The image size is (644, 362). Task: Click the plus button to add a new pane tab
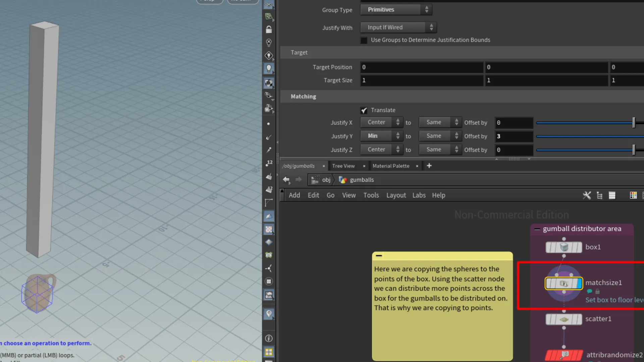[429, 166]
